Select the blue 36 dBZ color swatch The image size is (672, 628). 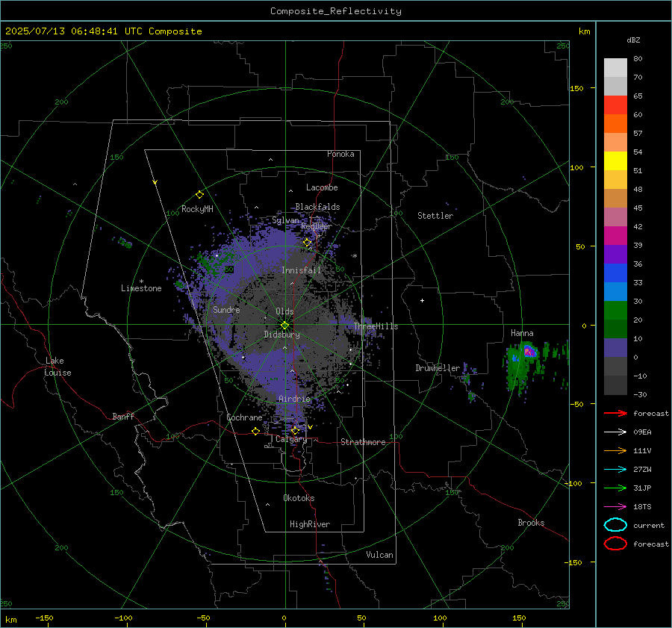(615, 273)
